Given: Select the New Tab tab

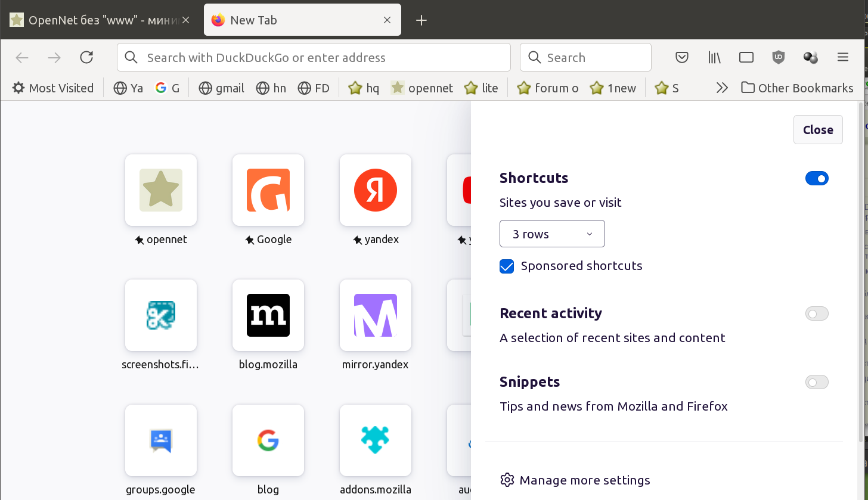Looking at the screenshot, I should point(302,20).
